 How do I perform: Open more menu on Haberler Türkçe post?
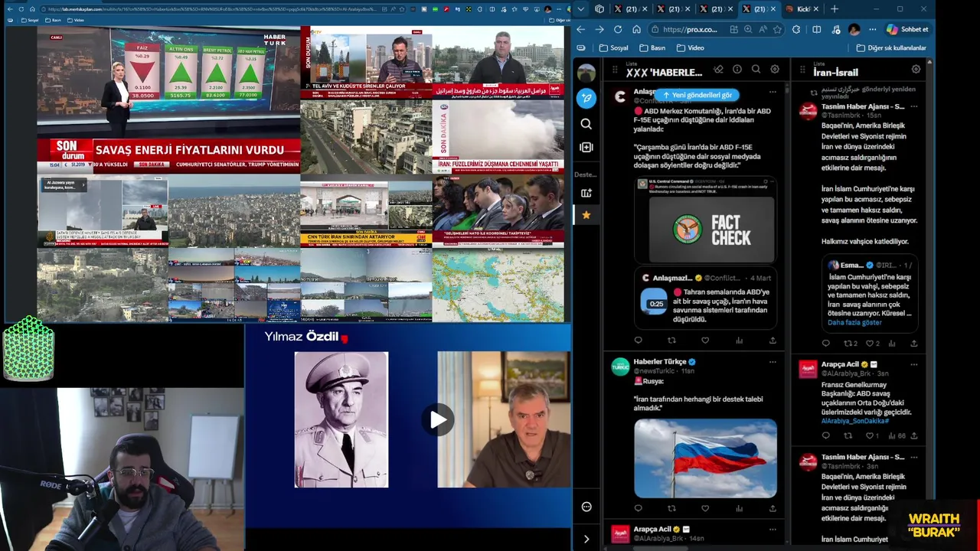(x=773, y=362)
